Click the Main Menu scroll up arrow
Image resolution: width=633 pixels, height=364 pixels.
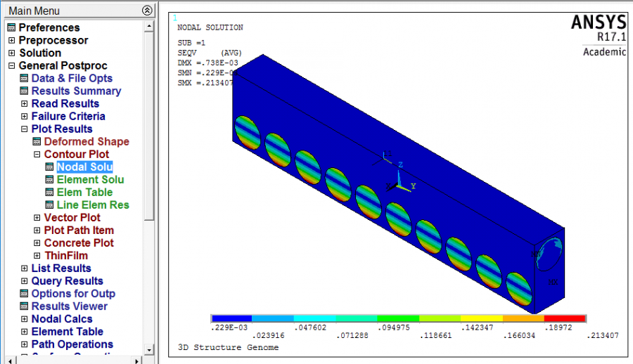click(149, 26)
